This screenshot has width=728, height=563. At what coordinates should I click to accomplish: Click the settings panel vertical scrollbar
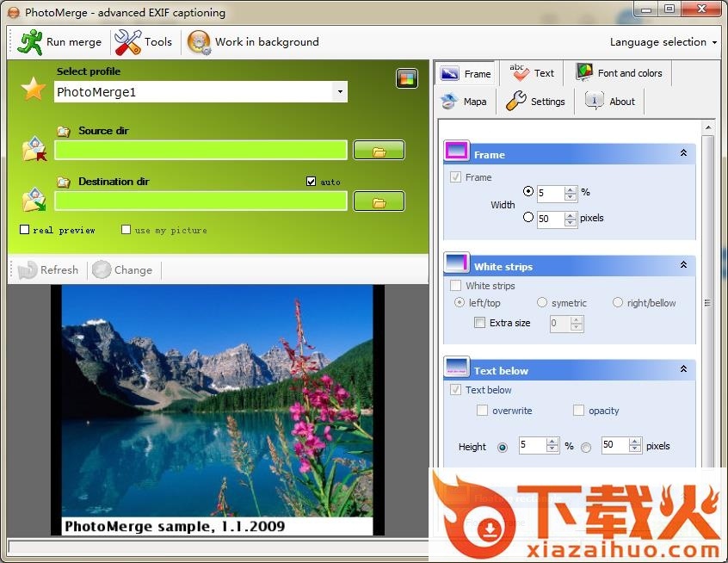click(707, 302)
